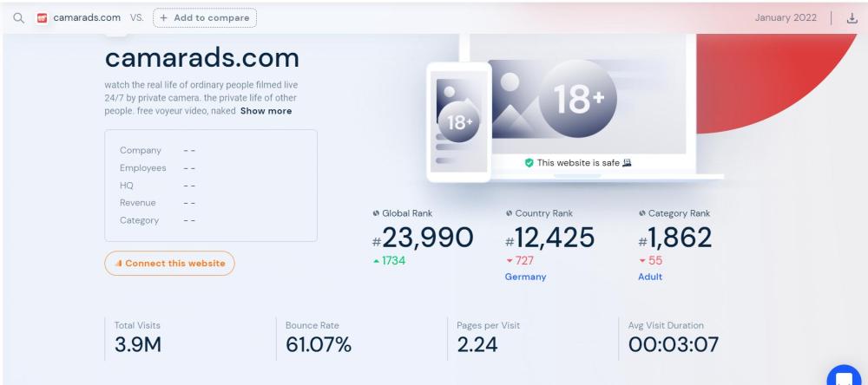The width and height of the screenshot is (868, 385).
Task: Click the green safe-website shield icon
Action: 529,162
